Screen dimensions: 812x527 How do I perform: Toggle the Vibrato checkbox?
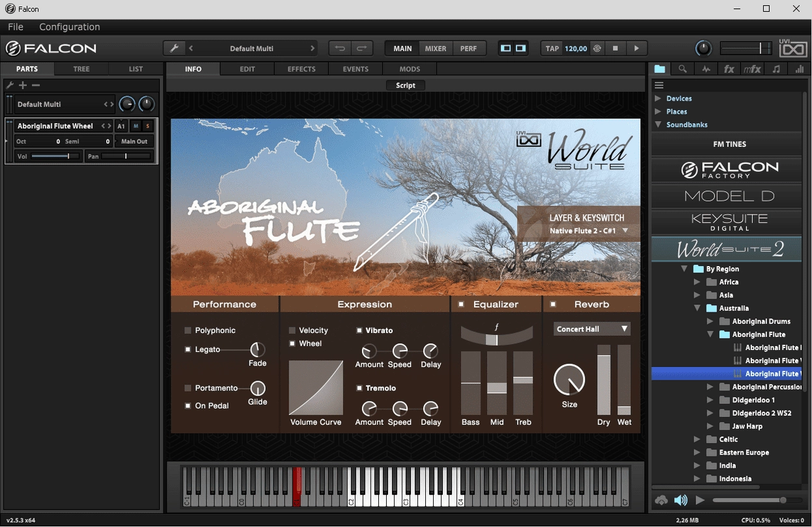point(359,331)
